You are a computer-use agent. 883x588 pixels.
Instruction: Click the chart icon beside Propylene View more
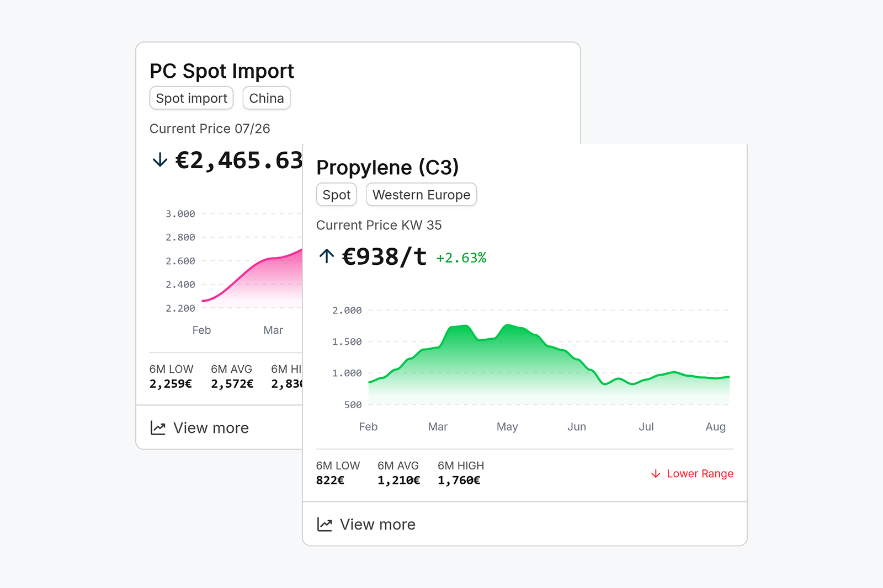(325, 525)
